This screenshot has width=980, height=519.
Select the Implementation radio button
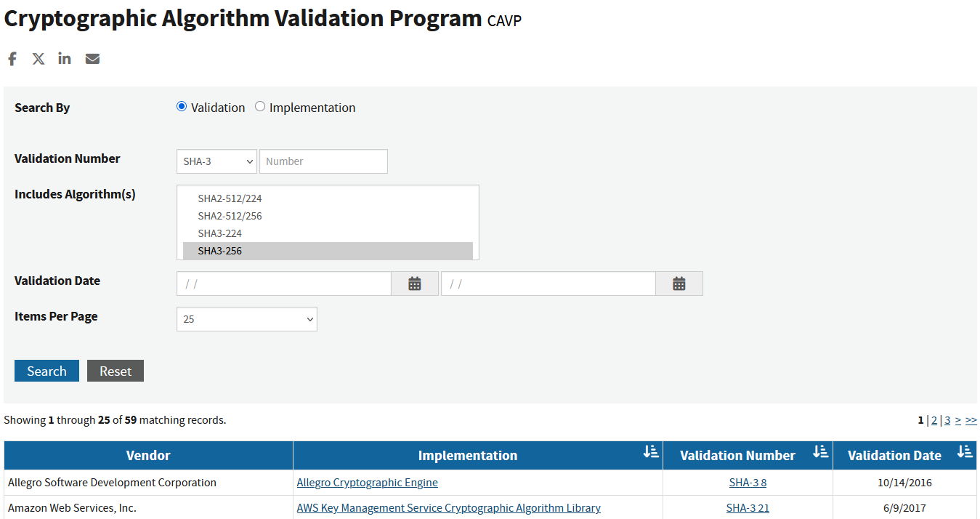[x=260, y=107]
